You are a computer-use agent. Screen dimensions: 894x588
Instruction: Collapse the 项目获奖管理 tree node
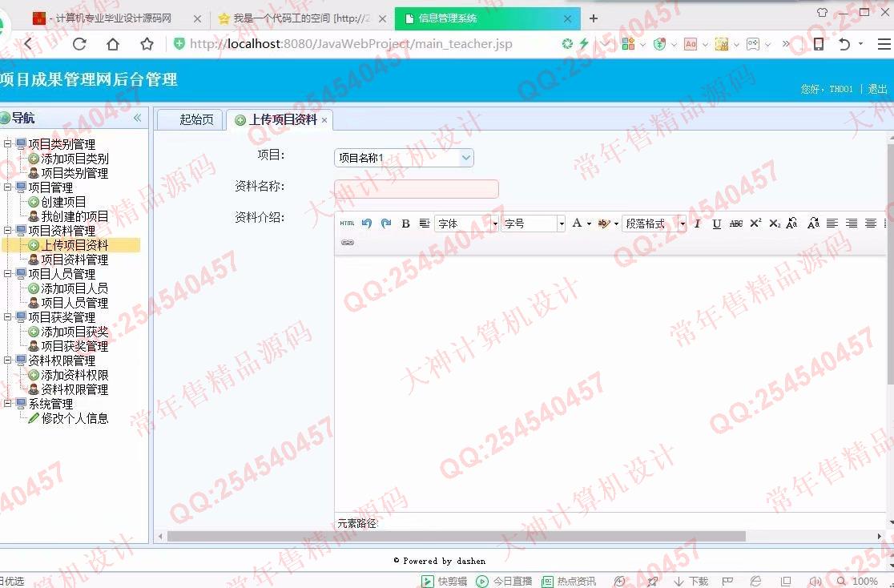point(7,317)
